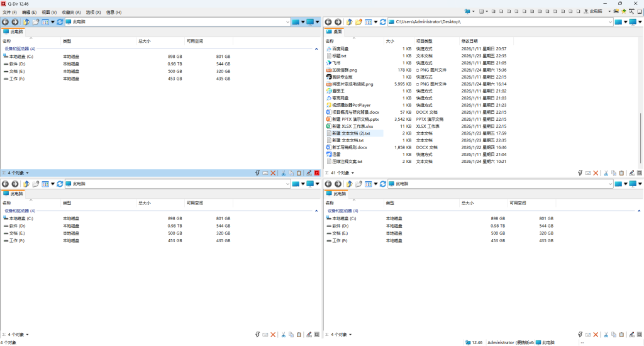Expand the 41 个对象 status dropdown
The height and width of the screenshot is (346, 644).
pyautogui.click(x=353, y=172)
